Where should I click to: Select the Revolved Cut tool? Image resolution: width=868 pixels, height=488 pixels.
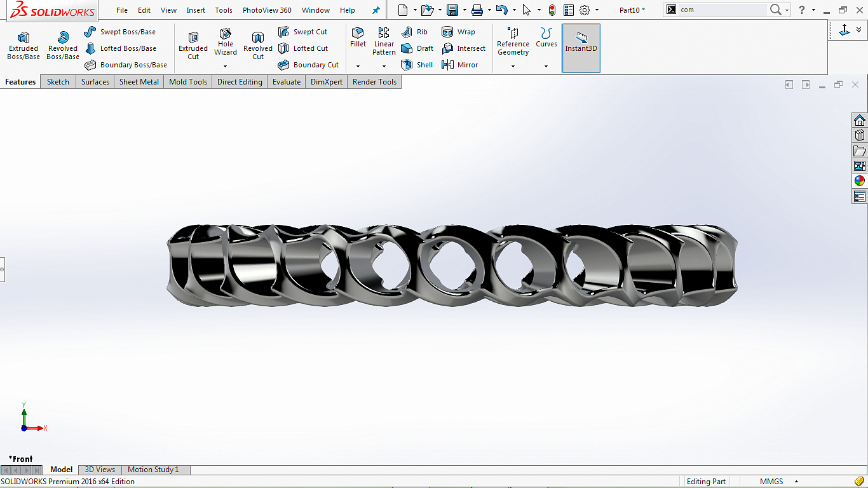(x=258, y=46)
